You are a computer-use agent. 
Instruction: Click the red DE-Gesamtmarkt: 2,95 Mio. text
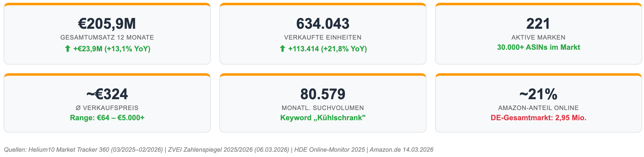coord(538,118)
